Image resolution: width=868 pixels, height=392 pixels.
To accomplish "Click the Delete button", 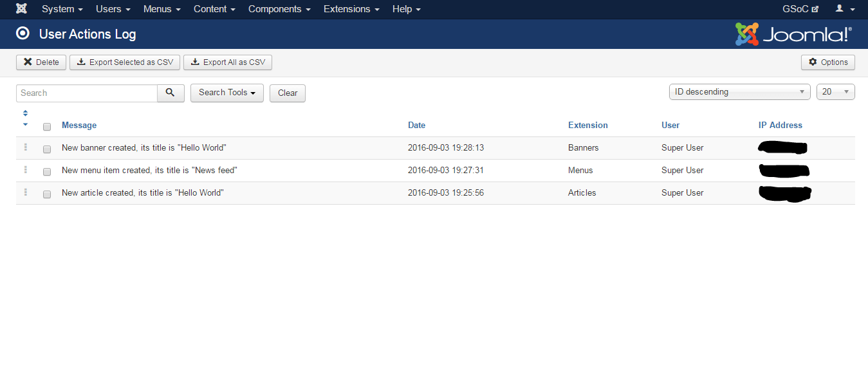I will (41, 62).
